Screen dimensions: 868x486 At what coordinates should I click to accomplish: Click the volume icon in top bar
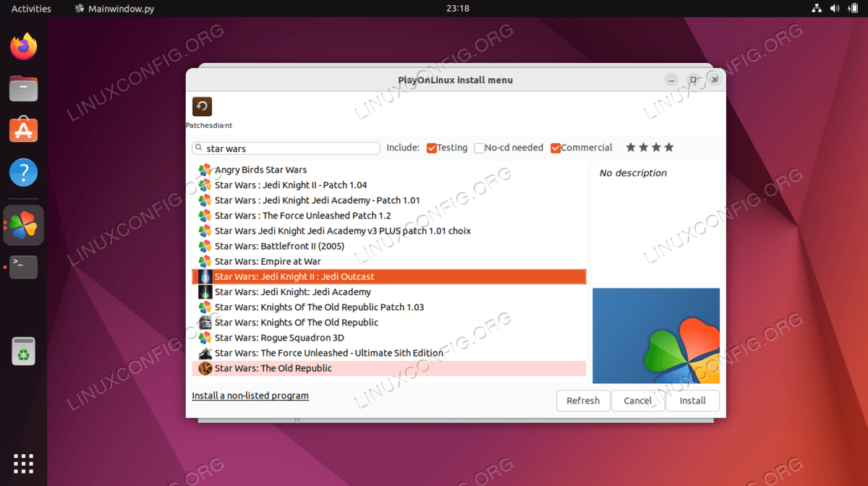(835, 9)
